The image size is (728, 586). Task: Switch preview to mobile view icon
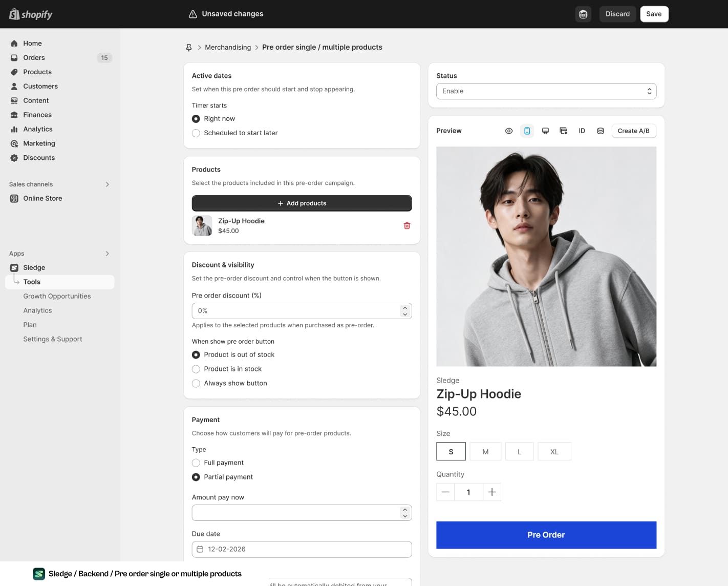[527, 131]
